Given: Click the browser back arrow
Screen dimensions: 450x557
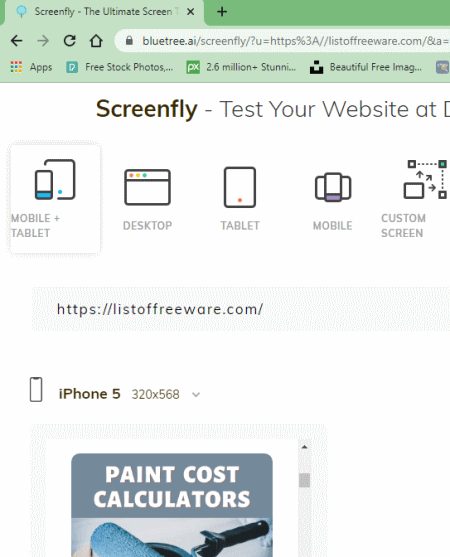Looking at the screenshot, I should pyautogui.click(x=17, y=41).
